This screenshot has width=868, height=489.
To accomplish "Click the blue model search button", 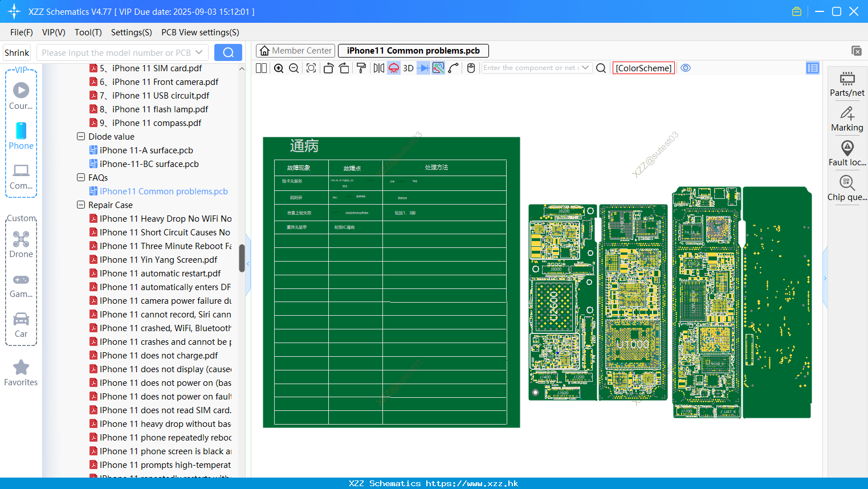I will 228,52.
